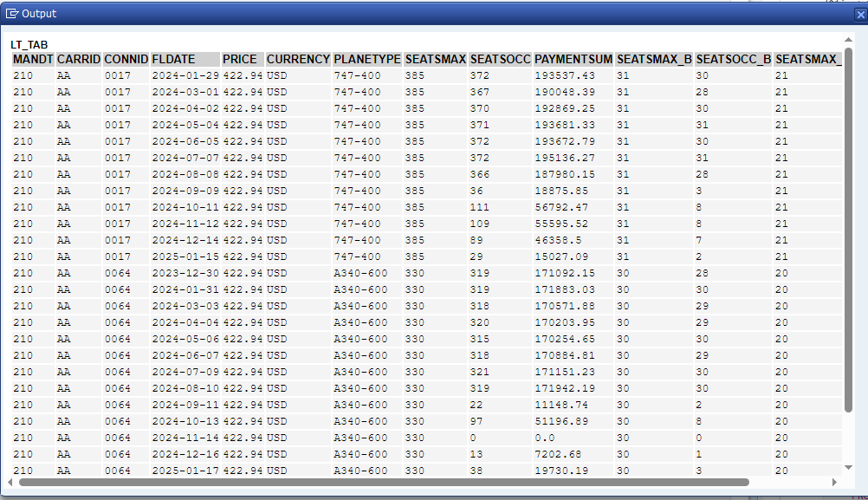This screenshot has height=500, width=868.
Task: Click flight date 2024-12-16
Action: [x=185, y=455]
